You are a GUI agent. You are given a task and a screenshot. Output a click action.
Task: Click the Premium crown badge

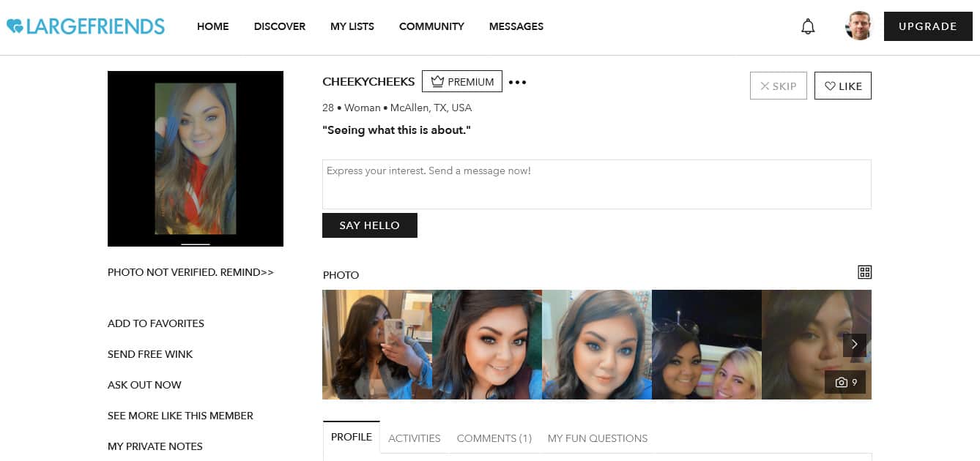coord(462,82)
